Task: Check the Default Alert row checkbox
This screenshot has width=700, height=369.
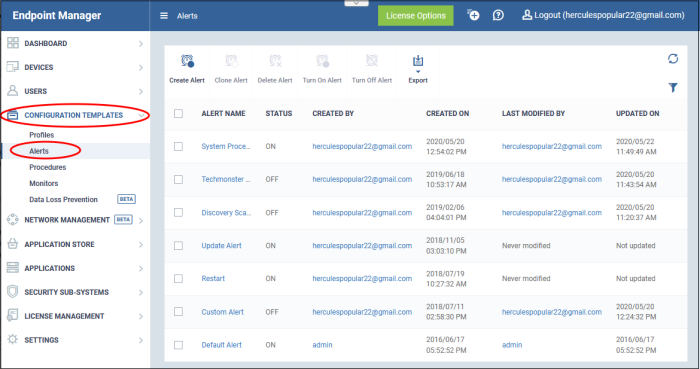Action: pyautogui.click(x=179, y=345)
